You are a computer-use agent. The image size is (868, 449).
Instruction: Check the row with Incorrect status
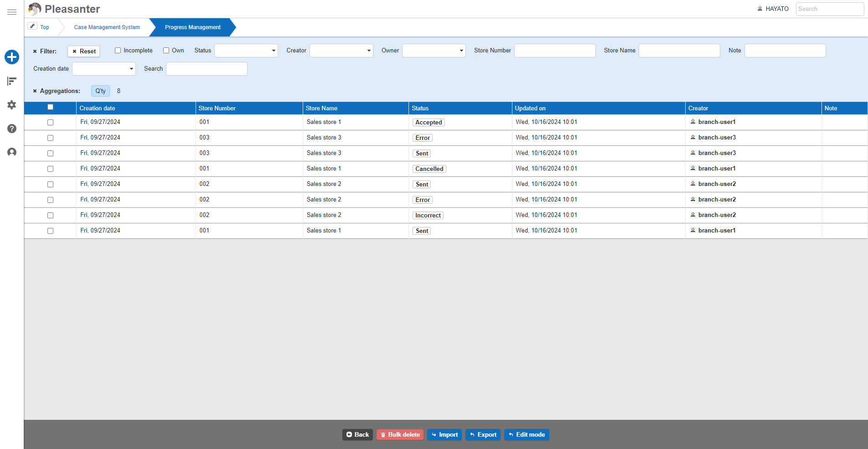point(51,216)
